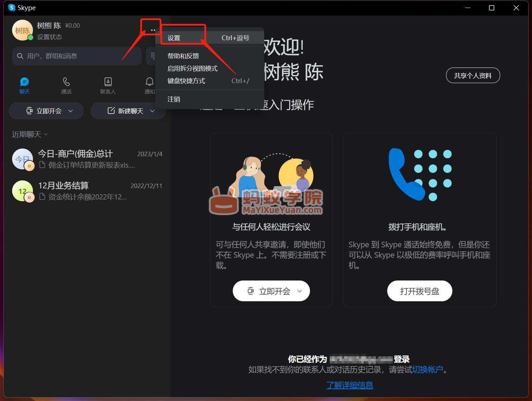Screen dimensions: 532x401
Task: Click 设置状态 under the profile name
Action: pyautogui.click(x=50, y=37)
